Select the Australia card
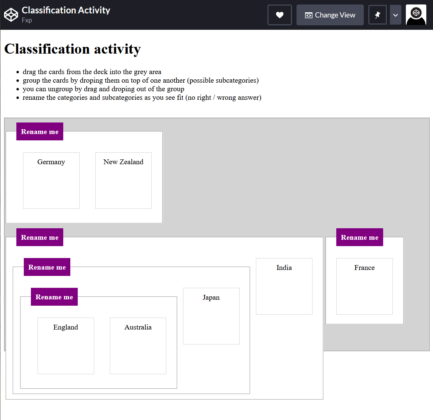The image size is (433, 420). point(138,346)
